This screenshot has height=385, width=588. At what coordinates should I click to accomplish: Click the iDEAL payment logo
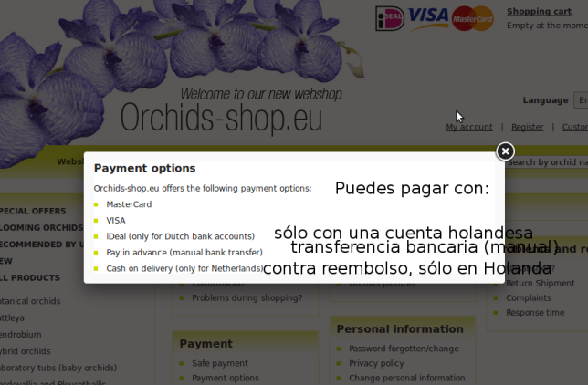click(390, 18)
